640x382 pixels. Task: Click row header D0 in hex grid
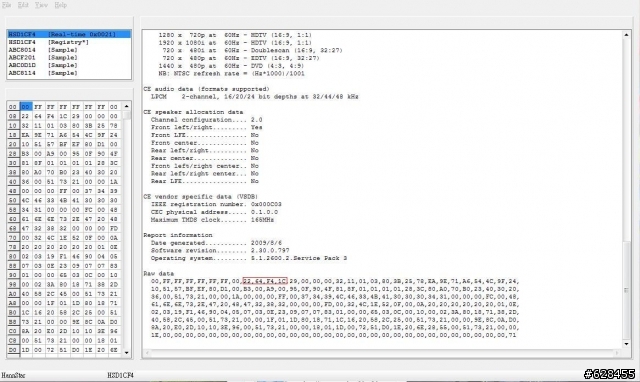click(13, 350)
